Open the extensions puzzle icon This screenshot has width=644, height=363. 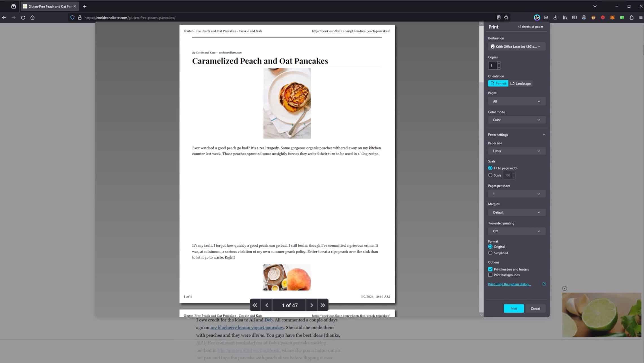[x=631, y=18]
